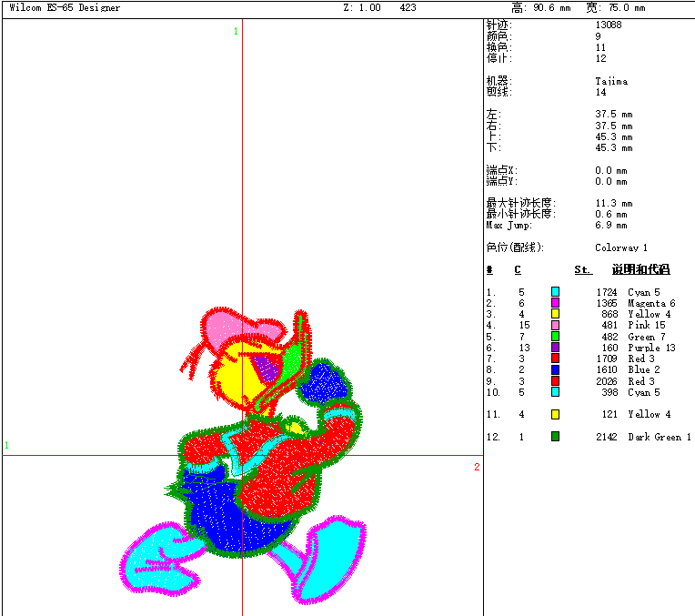Select stitch count '1724' in row 1

coord(607,292)
